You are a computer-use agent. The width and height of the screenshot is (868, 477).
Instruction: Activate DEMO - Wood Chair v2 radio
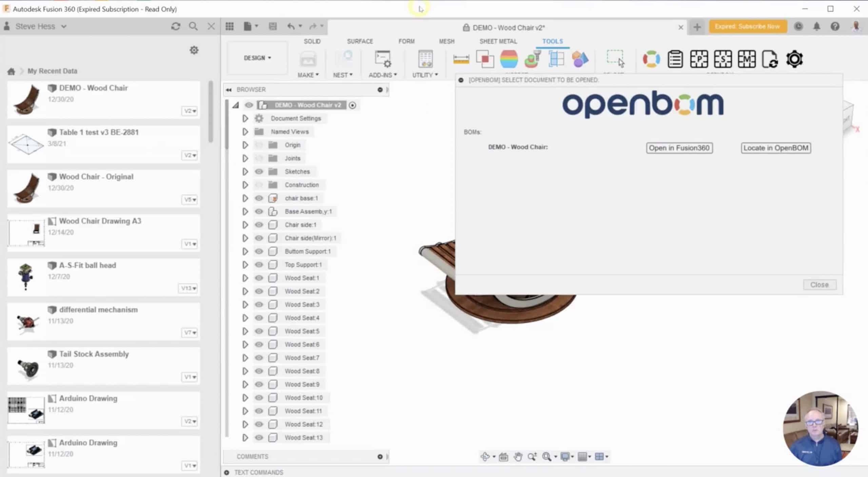pos(353,105)
